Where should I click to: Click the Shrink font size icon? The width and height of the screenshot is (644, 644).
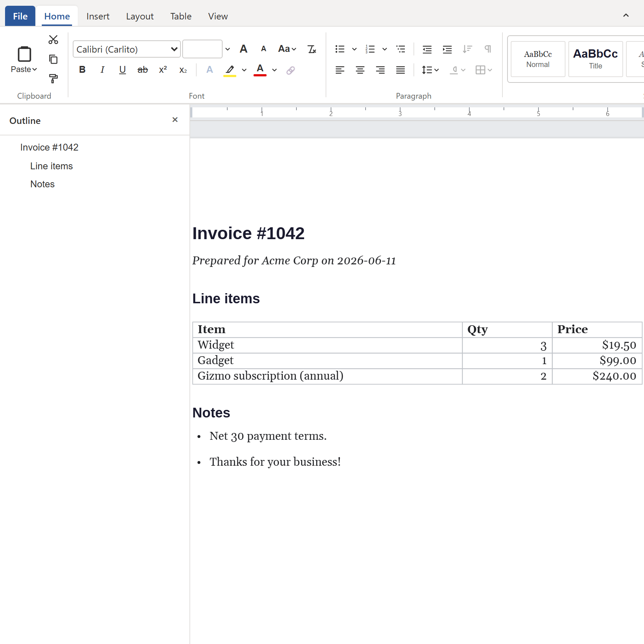click(x=264, y=49)
